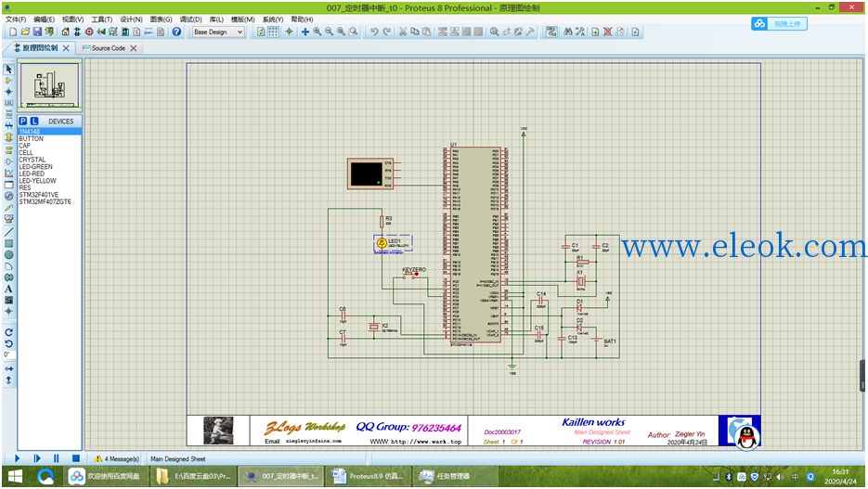The height and width of the screenshot is (489, 868).
Task: Select the LED1 component on the schematic
Action: pyautogui.click(x=382, y=243)
